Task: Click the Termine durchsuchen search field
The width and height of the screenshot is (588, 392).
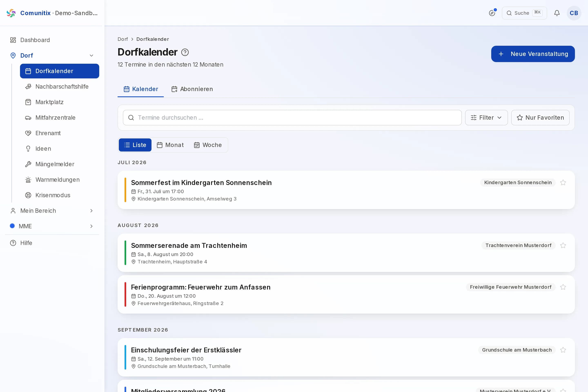Action: [x=292, y=118]
